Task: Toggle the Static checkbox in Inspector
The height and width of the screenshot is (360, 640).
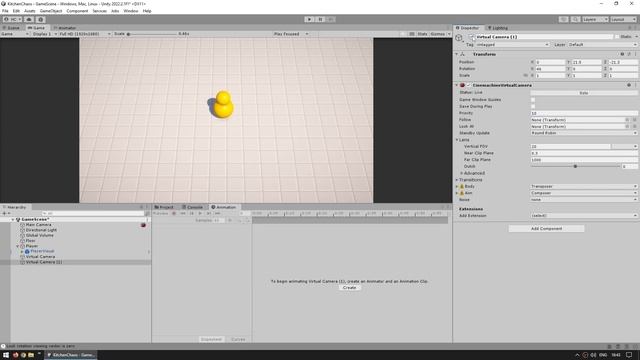Action: coord(617,37)
